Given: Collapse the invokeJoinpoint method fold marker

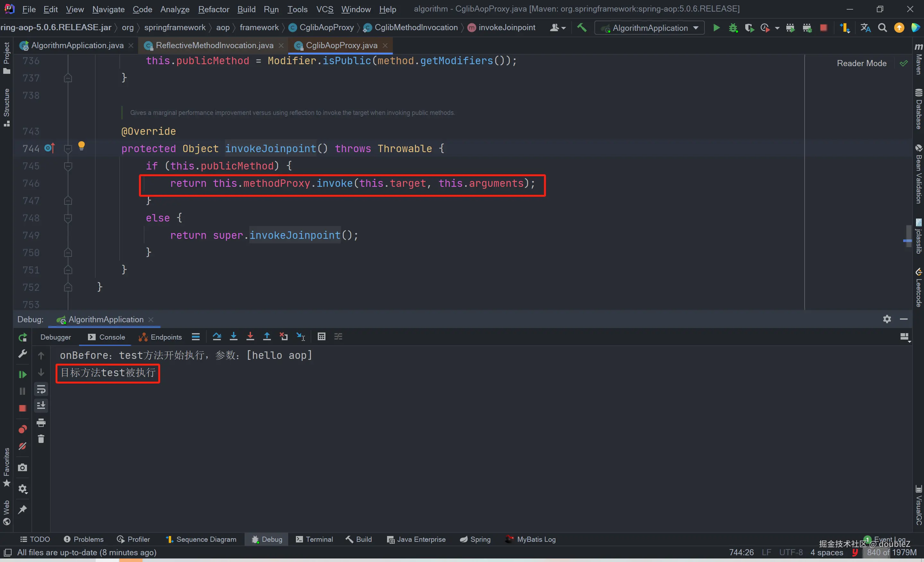Looking at the screenshot, I should [x=68, y=149].
